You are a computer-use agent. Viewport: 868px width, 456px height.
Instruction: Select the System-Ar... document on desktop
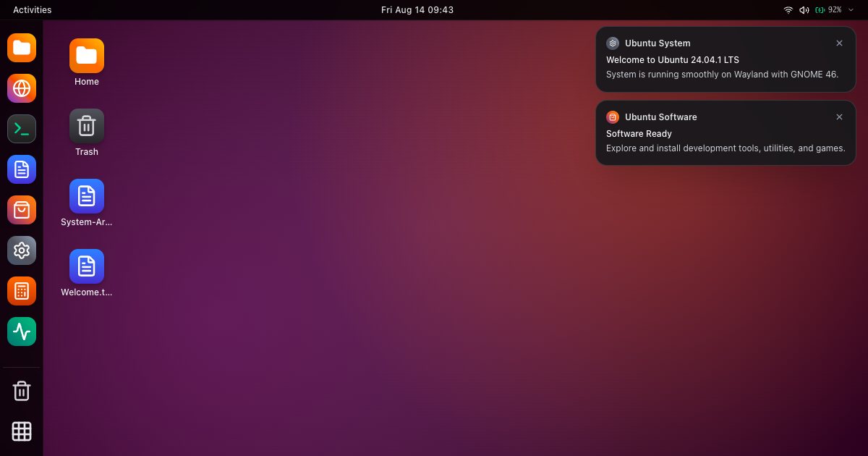tap(87, 196)
